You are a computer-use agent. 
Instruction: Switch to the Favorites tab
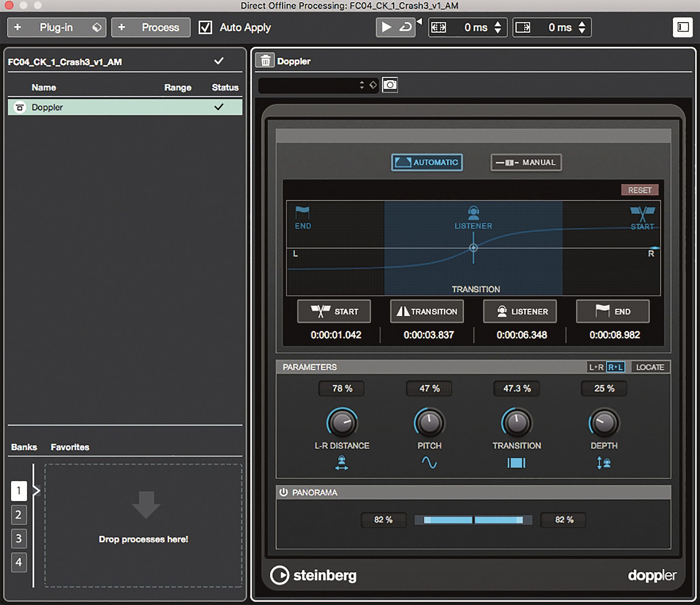point(70,447)
